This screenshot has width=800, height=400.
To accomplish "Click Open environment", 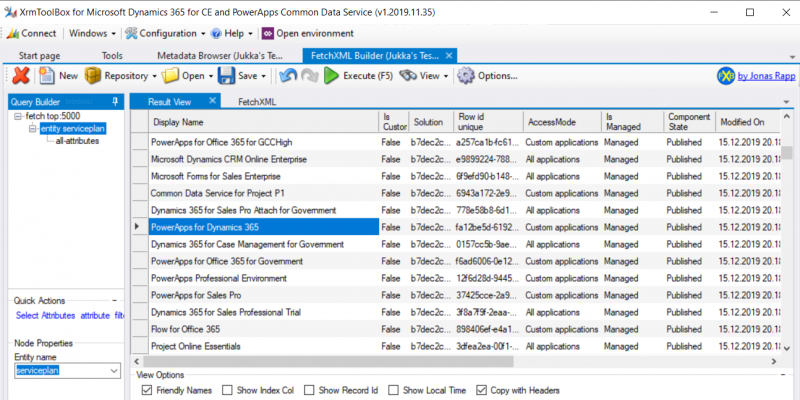I will pos(308,33).
